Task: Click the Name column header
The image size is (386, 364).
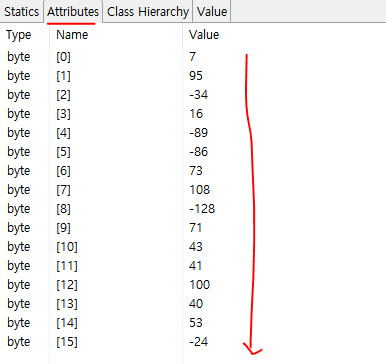Action: pyautogui.click(x=72, y=35)
